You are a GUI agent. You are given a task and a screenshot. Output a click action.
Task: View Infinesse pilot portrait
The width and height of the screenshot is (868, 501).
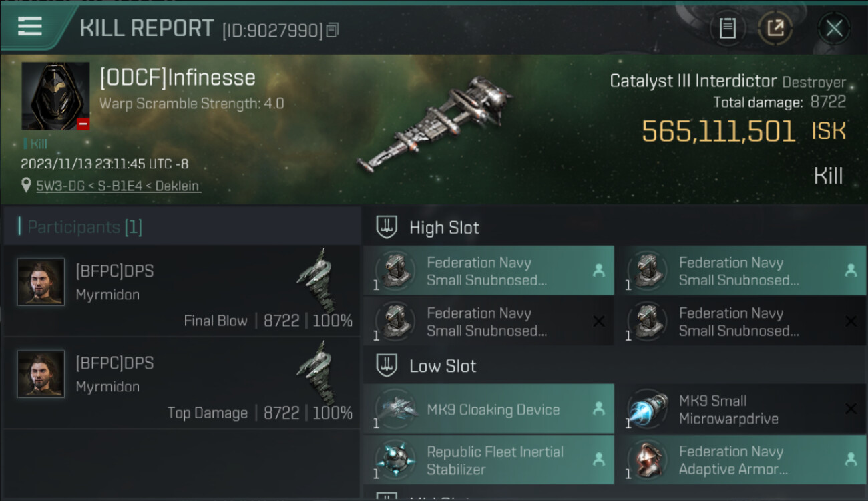point(55,96)
